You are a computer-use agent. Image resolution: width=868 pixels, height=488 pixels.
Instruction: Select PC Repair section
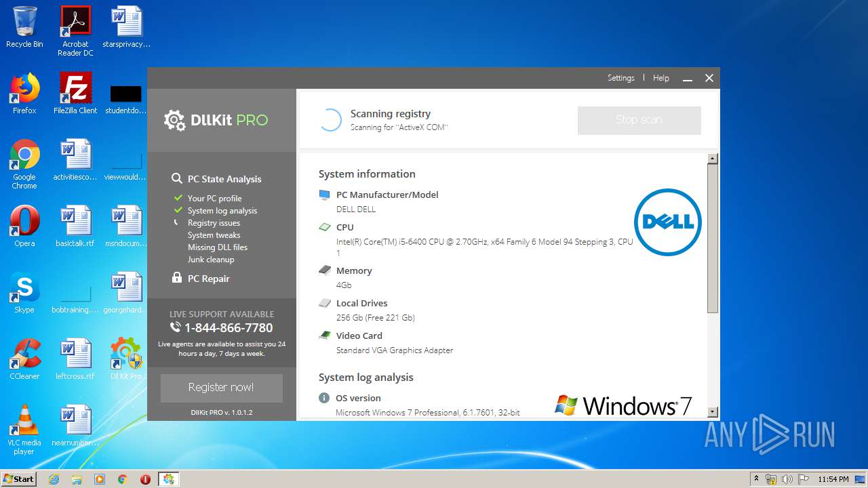point(209,279)
